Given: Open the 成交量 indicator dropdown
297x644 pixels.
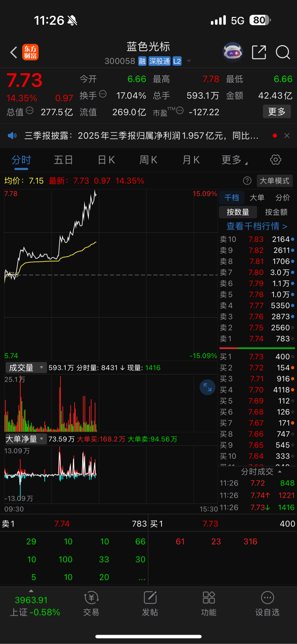Looking at the screenshot, I should 26,368.
